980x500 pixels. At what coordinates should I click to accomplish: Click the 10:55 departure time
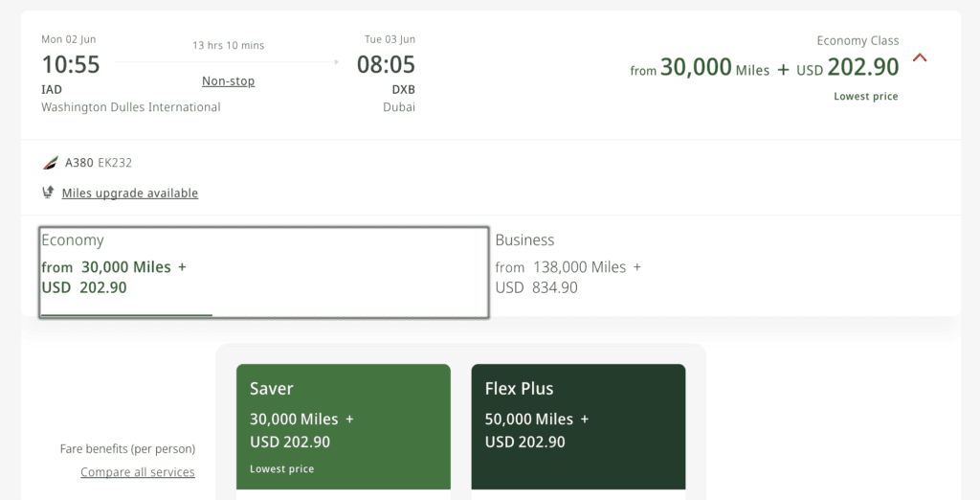point(71,64)
